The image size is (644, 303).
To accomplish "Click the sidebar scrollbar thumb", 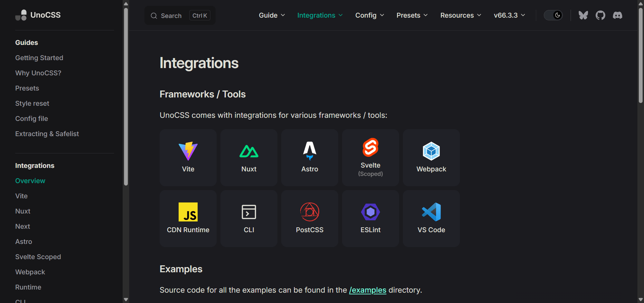I will tap(126, 97).
